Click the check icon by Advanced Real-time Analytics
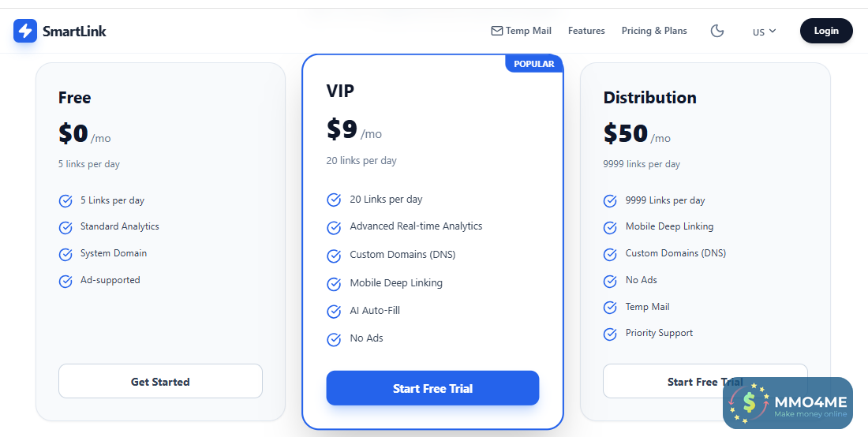Screen dimensions: 868x437 tap(334, 227)
